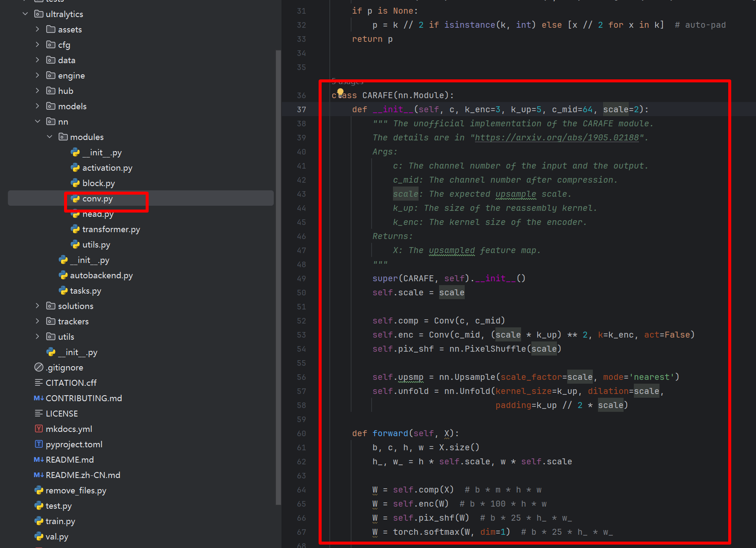Image resolution: width=756 pixels, height=548 pixels.
Task: Click Python icon of remove_files.py
Action: [x=39, y=490]
